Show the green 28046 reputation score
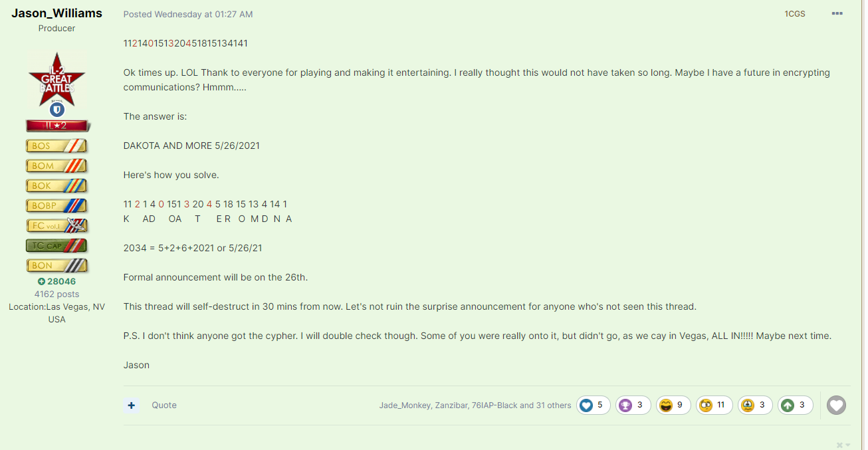 tap(57, 281)
